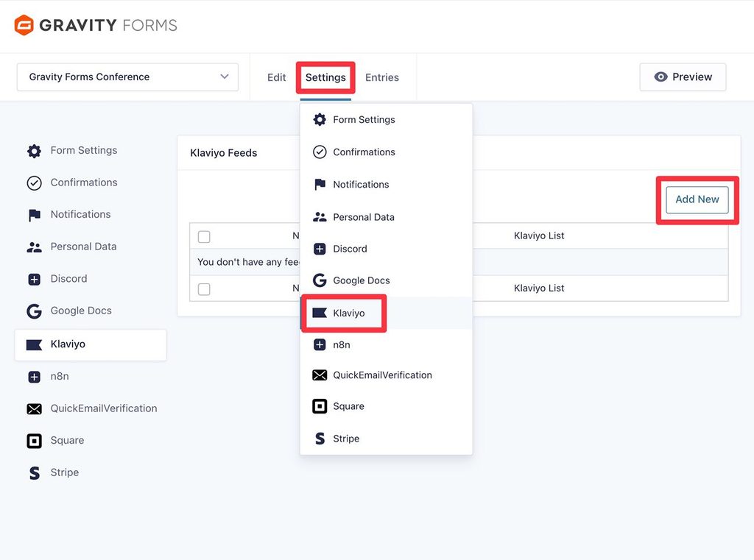Open Confirmations in the left sidebar
The image size is (754, 560).
91,183
